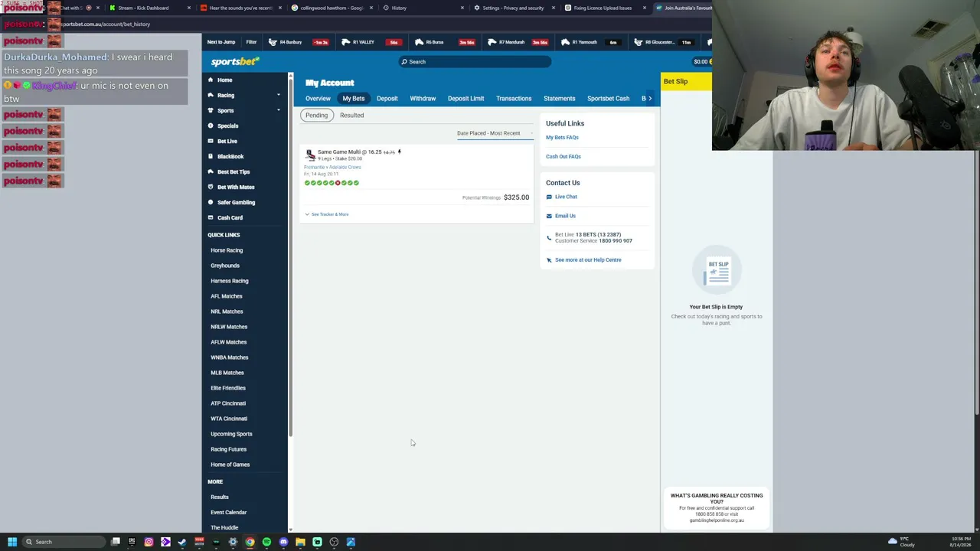Open Epic Games Launcher from the taskbar

[132, 542]
